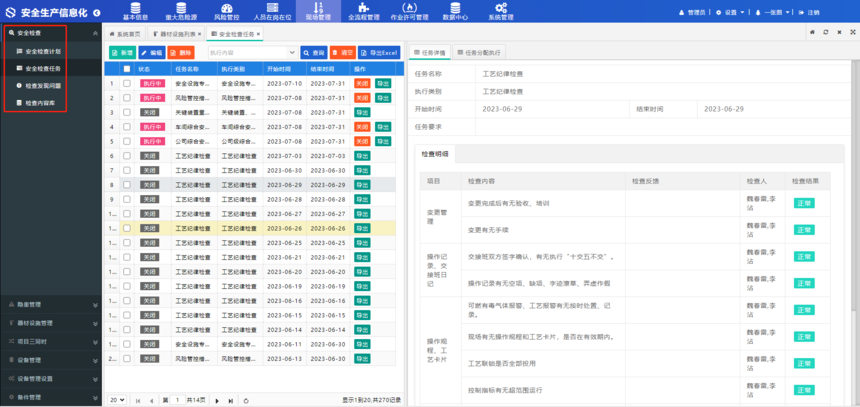Check the checkbox for row 1
The image size is (860, 407).
click(126, 84)
